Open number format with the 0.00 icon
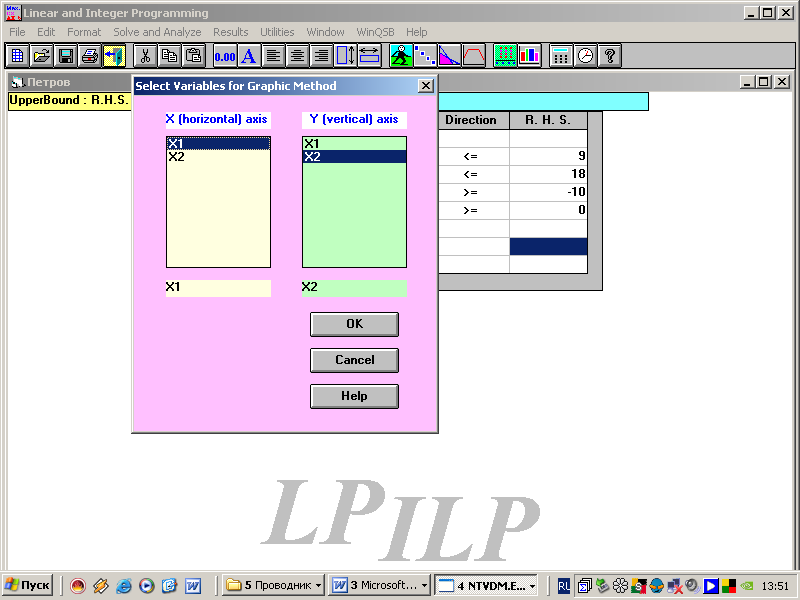Screen dimensions: 800x600 tap(225, 56)
